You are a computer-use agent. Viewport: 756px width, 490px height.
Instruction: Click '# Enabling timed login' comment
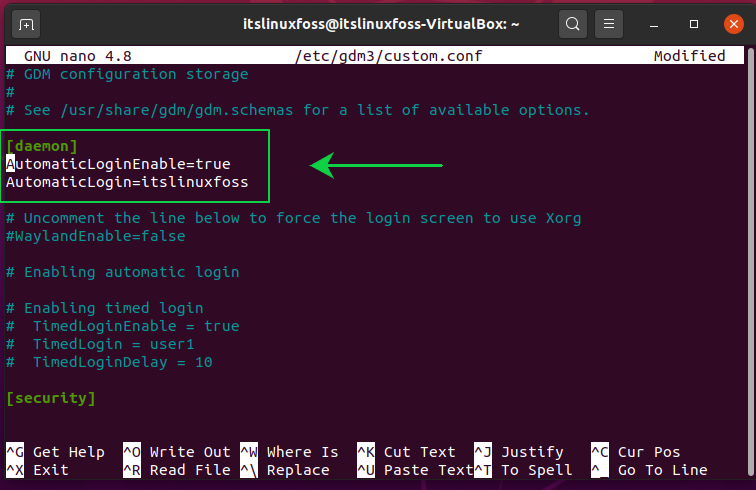[x=105, y=308]
